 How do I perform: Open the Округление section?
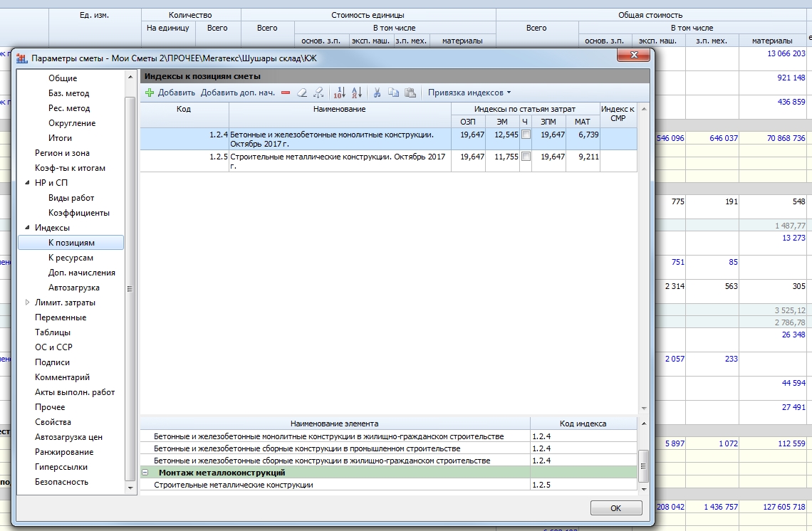coord(72,123)
